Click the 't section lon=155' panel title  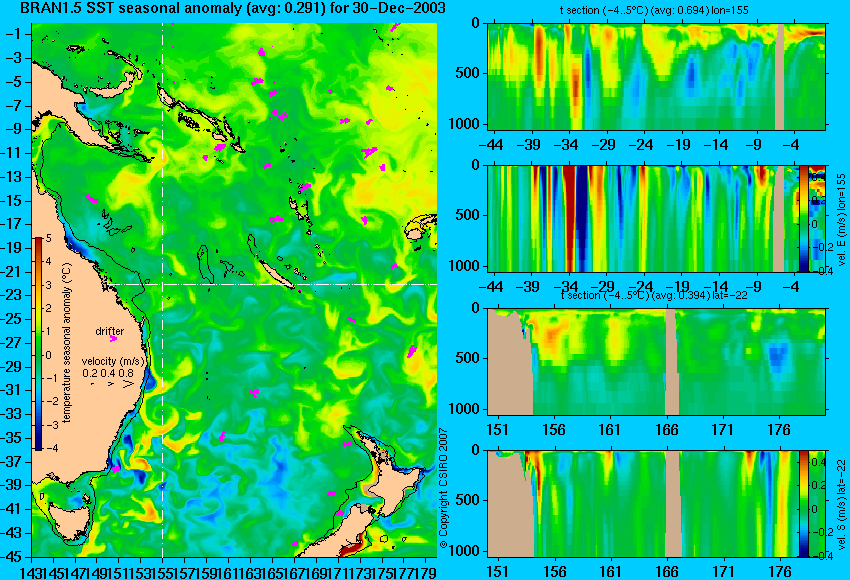pyautogui.click(x=654, y=10)
